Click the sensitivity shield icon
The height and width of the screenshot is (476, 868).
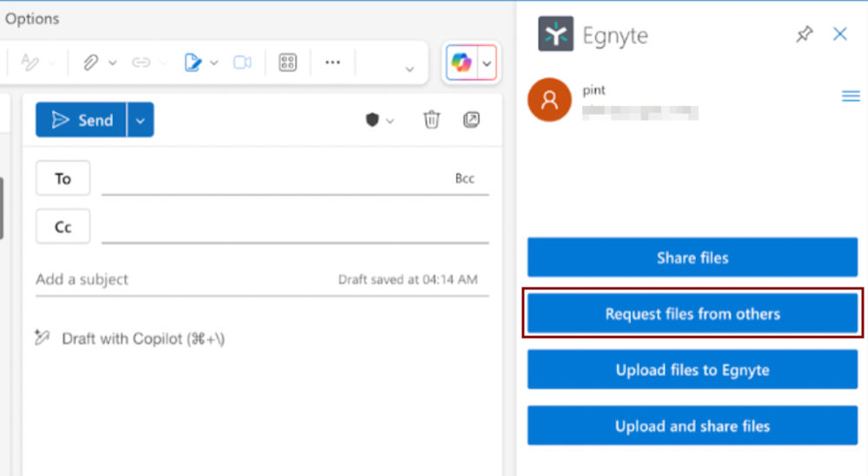(x=373, y=120)
